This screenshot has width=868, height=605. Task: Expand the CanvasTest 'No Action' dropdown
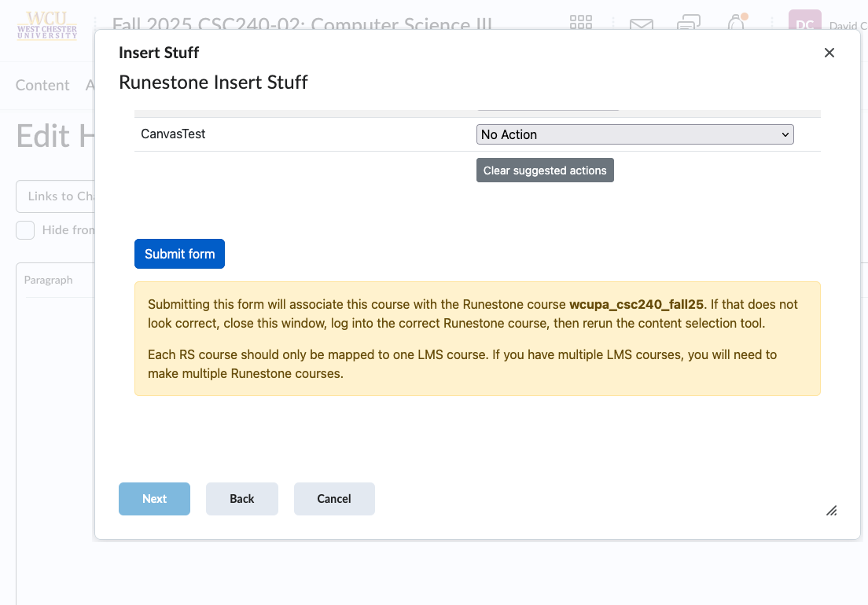(634, 134)
